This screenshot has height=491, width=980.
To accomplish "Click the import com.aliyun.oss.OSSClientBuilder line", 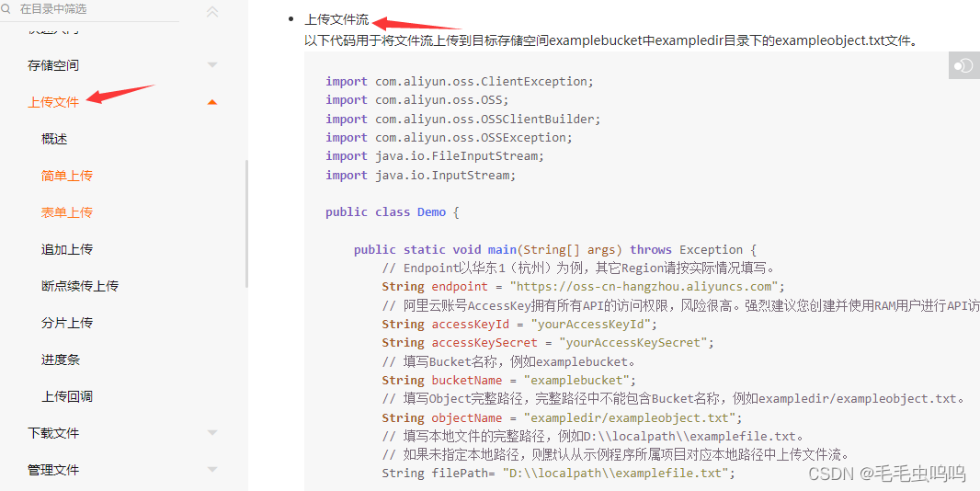I will tap(463, 119).
